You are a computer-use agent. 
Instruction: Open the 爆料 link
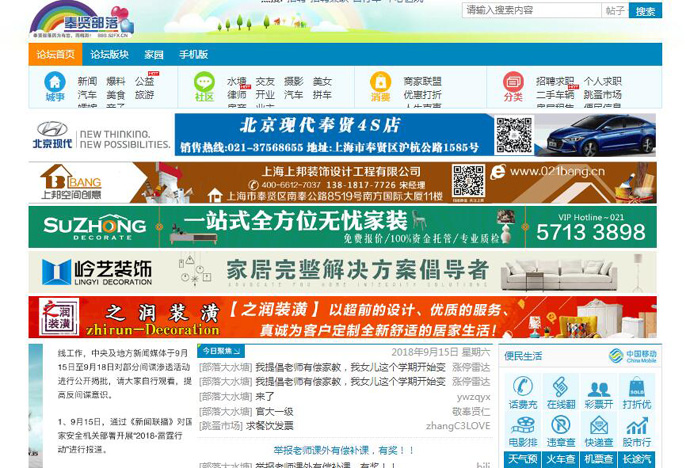point(116,81)
